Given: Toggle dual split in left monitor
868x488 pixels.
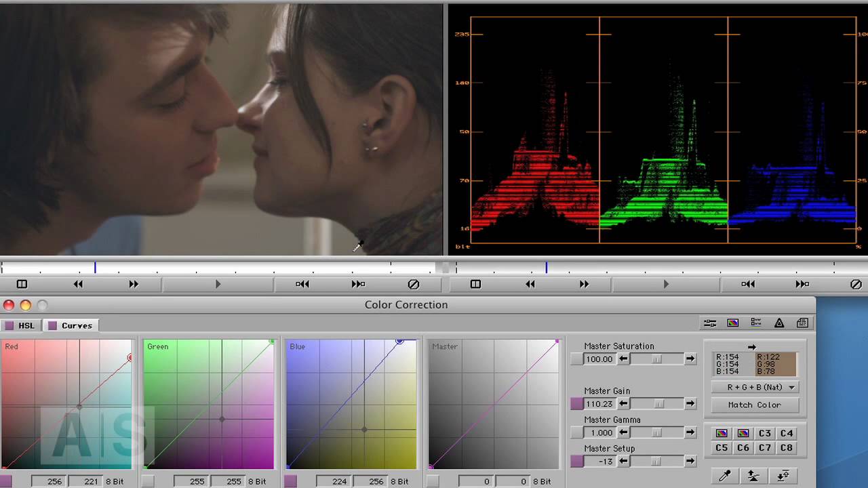Looking at the screenshot, I should pyautogui.click(x=22, y=284).
